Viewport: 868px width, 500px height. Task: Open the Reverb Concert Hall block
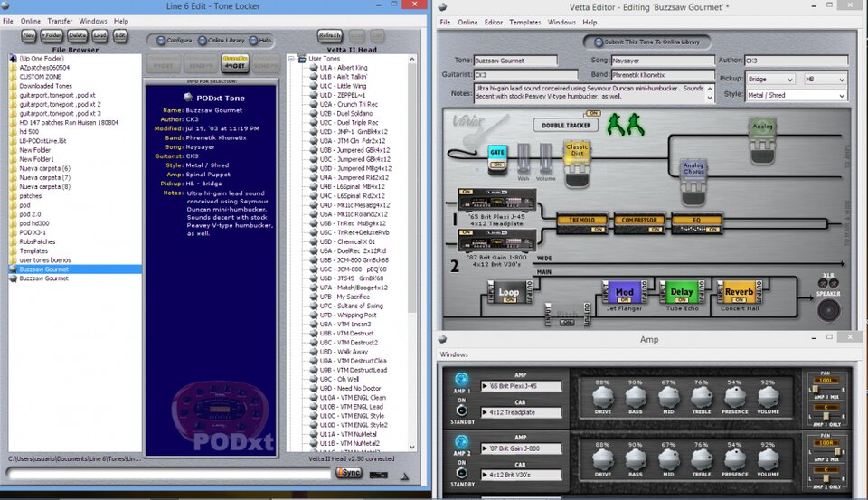click(x=739, y=292)
